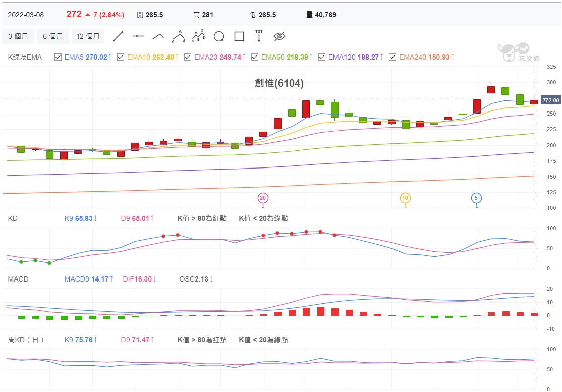Toggle the EMA20 checkbox
562x392 pixels.
[188, 57]
